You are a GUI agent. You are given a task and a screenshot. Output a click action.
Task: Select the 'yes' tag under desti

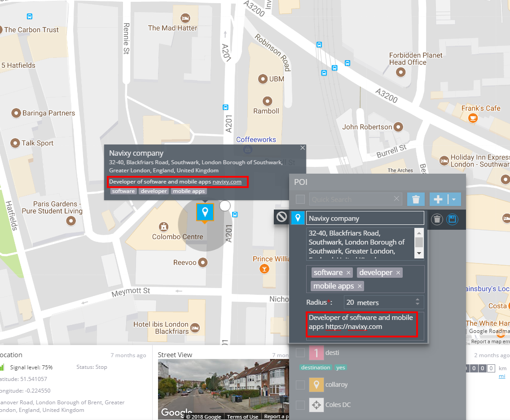click(341, 367)
